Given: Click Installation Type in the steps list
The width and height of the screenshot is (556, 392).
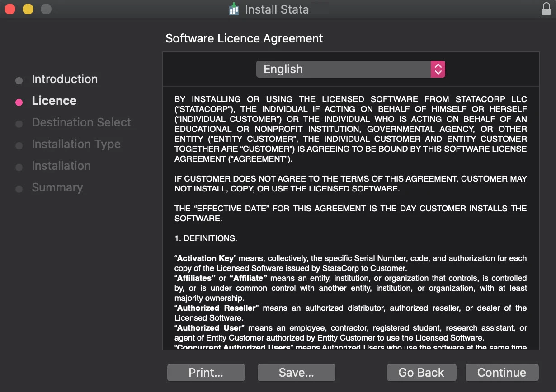Looking at the screenshot, I should point(76,144).
